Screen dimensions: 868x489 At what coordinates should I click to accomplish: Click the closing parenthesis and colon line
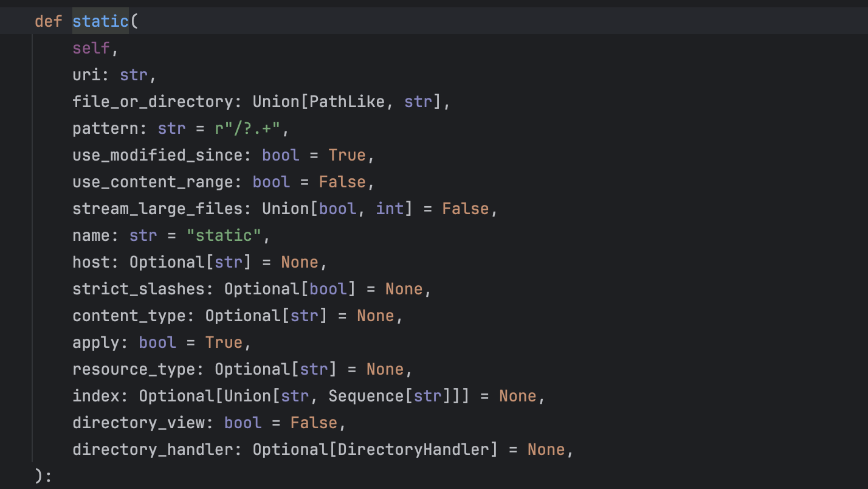click(44, 476)
